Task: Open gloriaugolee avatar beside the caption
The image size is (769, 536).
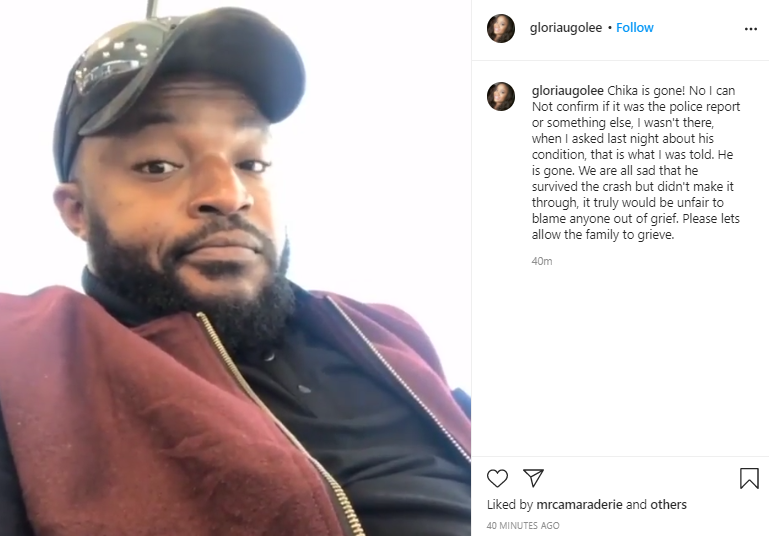Action: (x=501, y=96)
